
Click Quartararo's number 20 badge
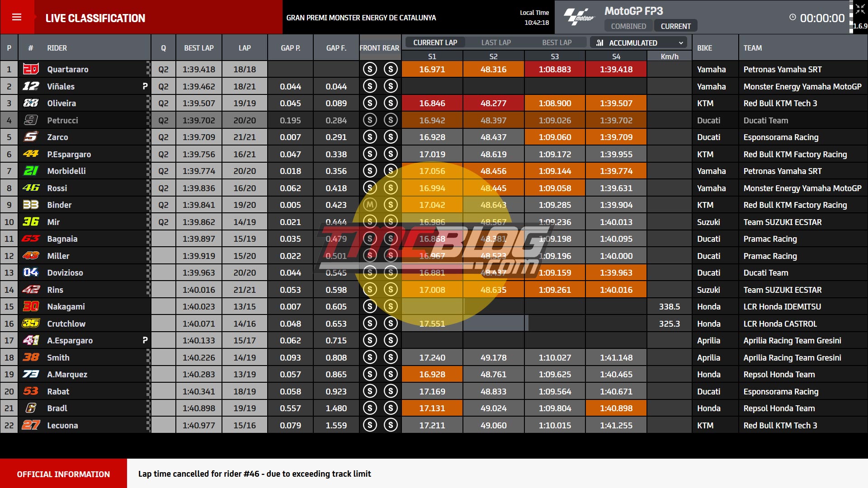click(31, 69)
